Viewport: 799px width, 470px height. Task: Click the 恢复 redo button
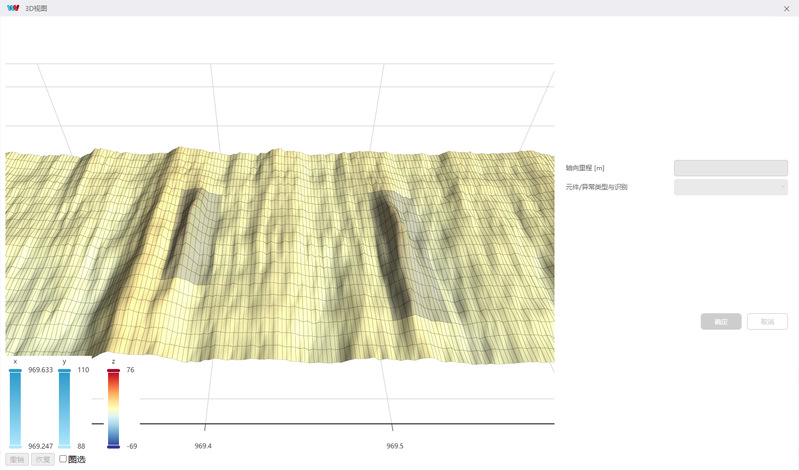43,459
